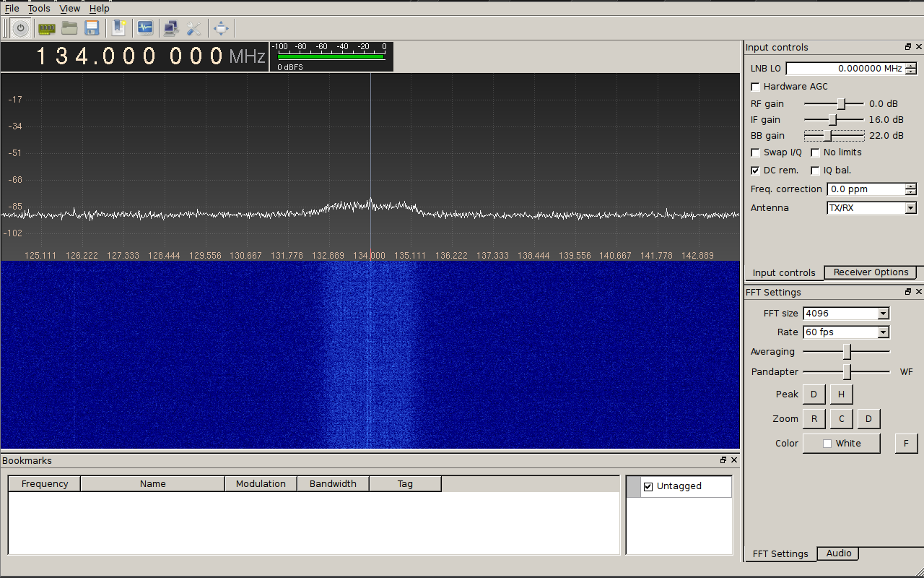The height and width of the screenshot is (578, 924).
Task: Open the Tools menu
Action: pos(39,9)
